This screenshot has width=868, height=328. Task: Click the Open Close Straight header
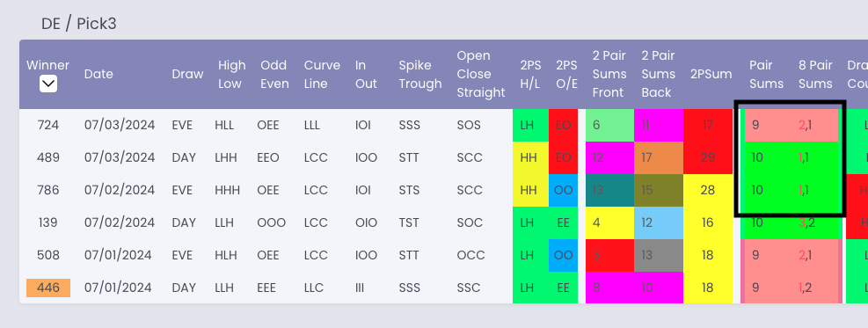coord(480,74)
